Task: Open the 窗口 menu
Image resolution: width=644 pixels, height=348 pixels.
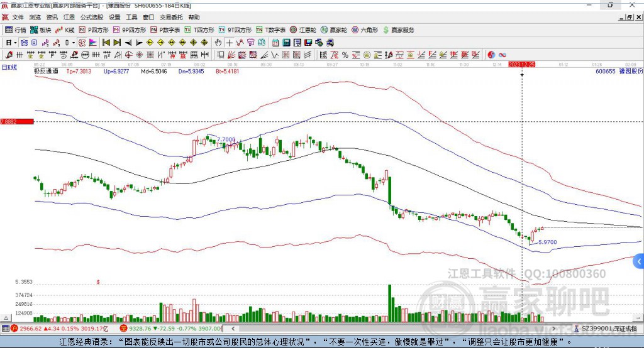Action: [148, 17]
